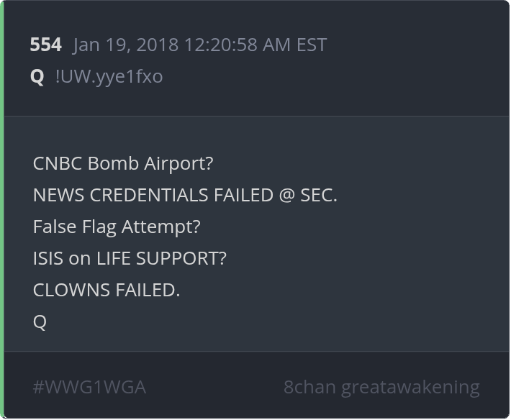Open the #WWG1WGA hashtag
This screenshot has height=420, width=511.
point(89,388)
